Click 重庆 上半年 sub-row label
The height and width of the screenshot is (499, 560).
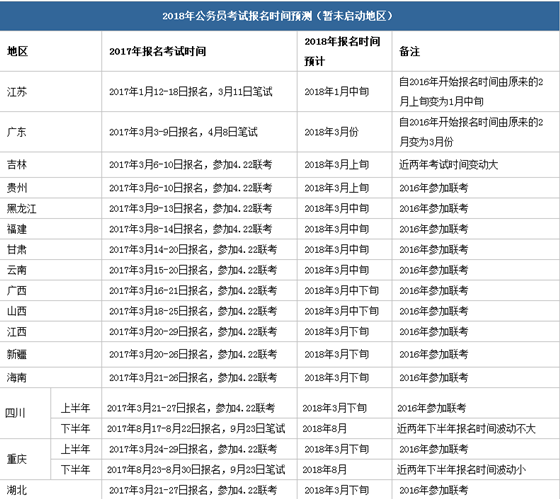[75, 449]
